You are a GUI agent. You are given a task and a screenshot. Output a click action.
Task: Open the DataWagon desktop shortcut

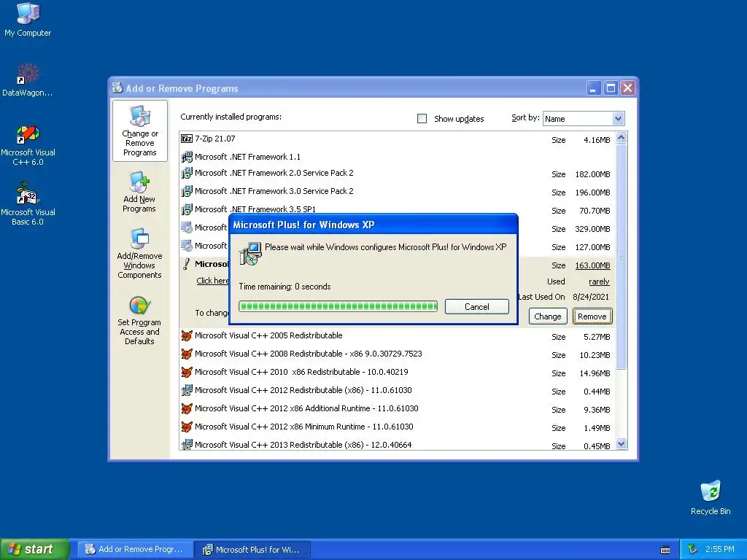(x=28, y=80)
